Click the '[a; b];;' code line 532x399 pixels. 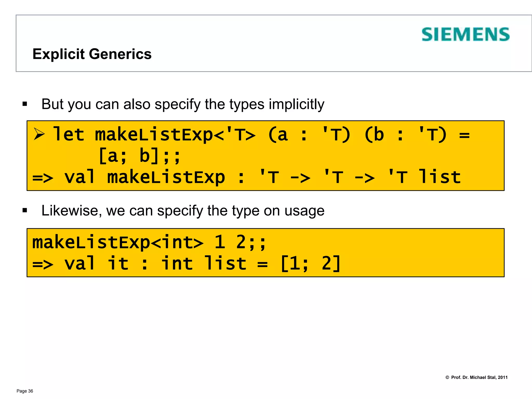pyautogui.click(x=139, y=156)
